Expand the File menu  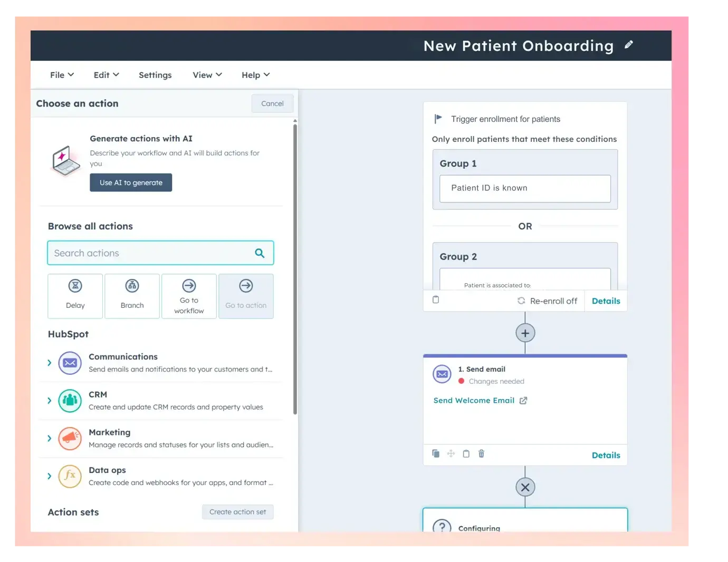pyautogui.click(x=61, y=75)
